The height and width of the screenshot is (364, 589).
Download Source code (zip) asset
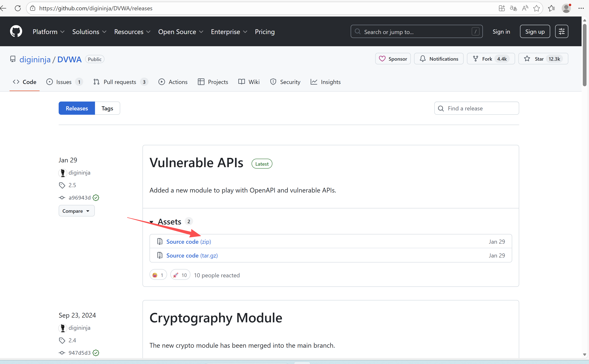[188, 241]
